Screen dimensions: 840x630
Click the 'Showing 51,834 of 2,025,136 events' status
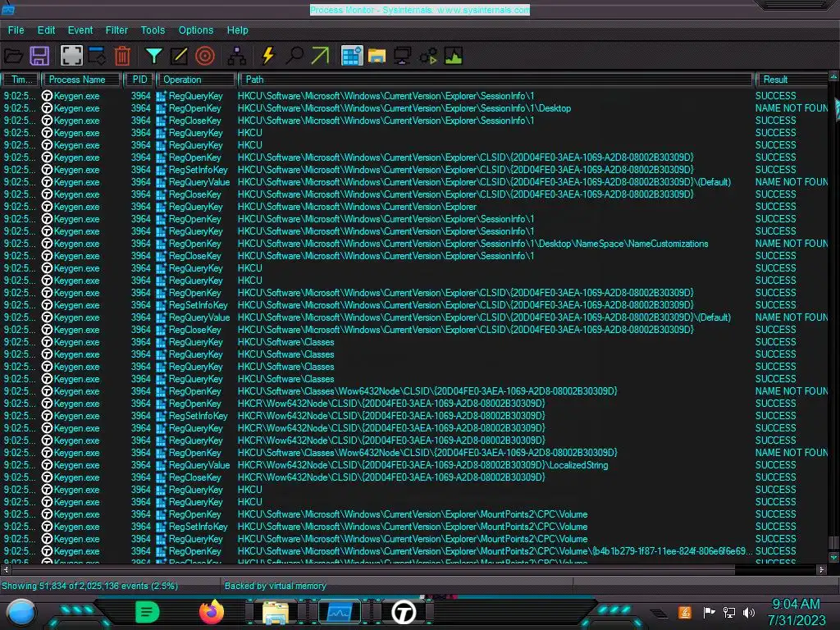(90, 586)
